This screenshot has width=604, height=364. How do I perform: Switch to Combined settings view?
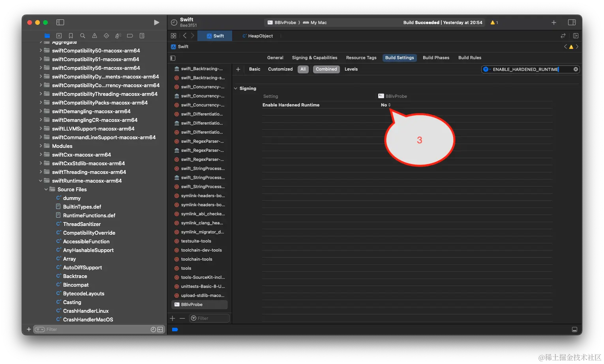point(326,69)
